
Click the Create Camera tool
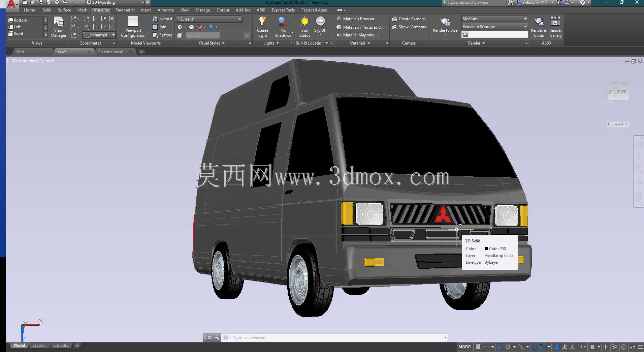(408, 19)
